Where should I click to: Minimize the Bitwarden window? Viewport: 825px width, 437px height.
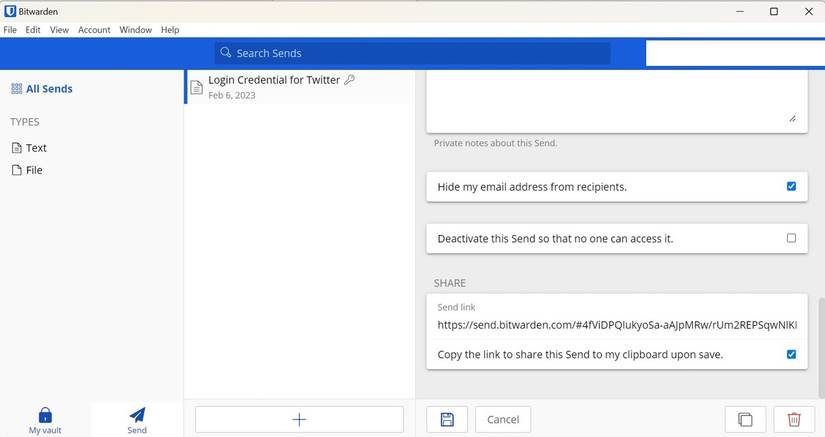pos(740,11)
